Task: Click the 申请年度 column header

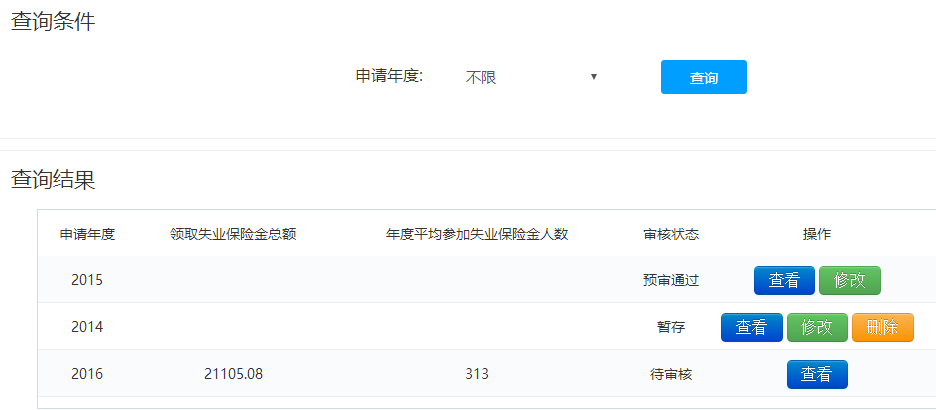Action: [87, 234]
